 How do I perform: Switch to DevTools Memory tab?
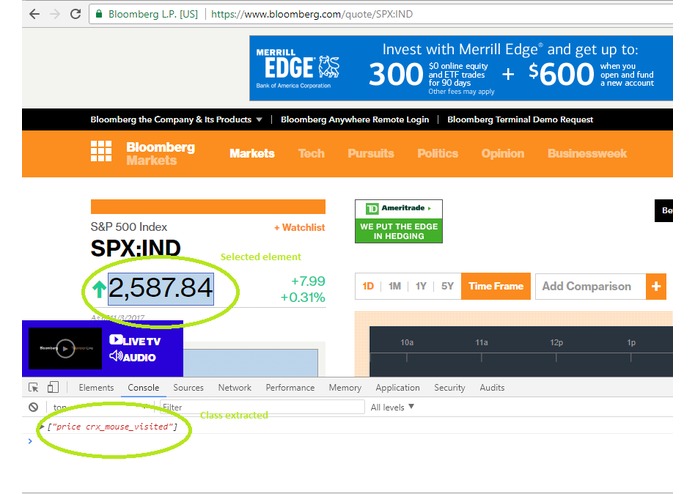point(345,388)
